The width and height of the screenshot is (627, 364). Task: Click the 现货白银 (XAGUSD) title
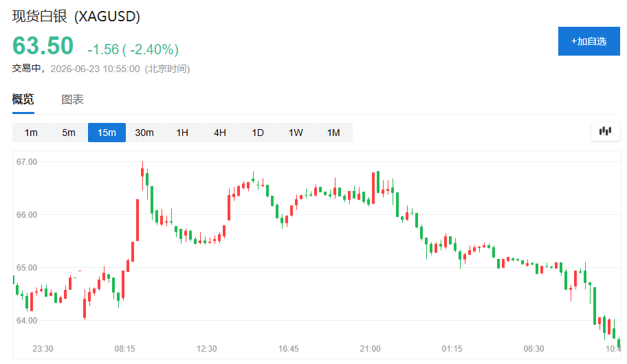[76, 16]
